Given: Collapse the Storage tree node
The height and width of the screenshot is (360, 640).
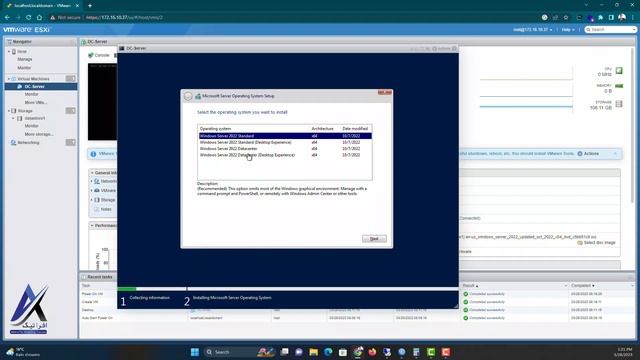Looking at the screenshot, I should (x=9, y=111).
